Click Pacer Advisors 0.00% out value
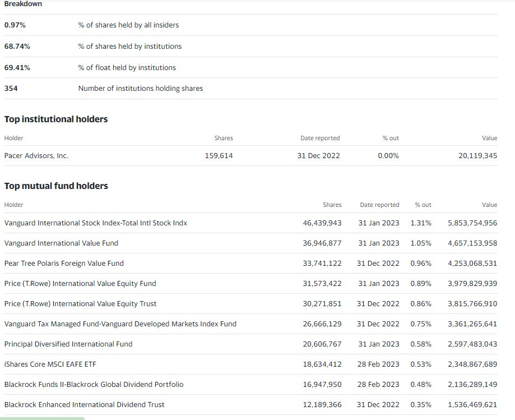The width and height of the screenshot is (515, 420). [388, 156]
